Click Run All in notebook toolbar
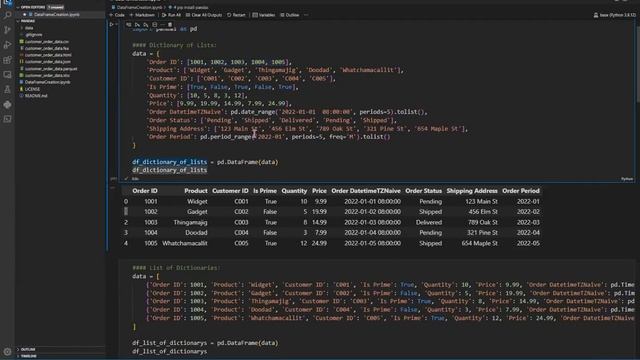 pyautogui.click(x=171, y=15)
